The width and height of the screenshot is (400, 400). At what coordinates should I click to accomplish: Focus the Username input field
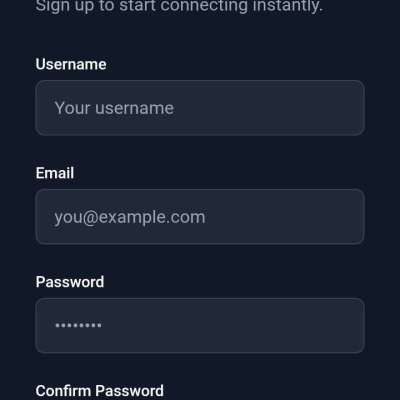click(200, 108)
